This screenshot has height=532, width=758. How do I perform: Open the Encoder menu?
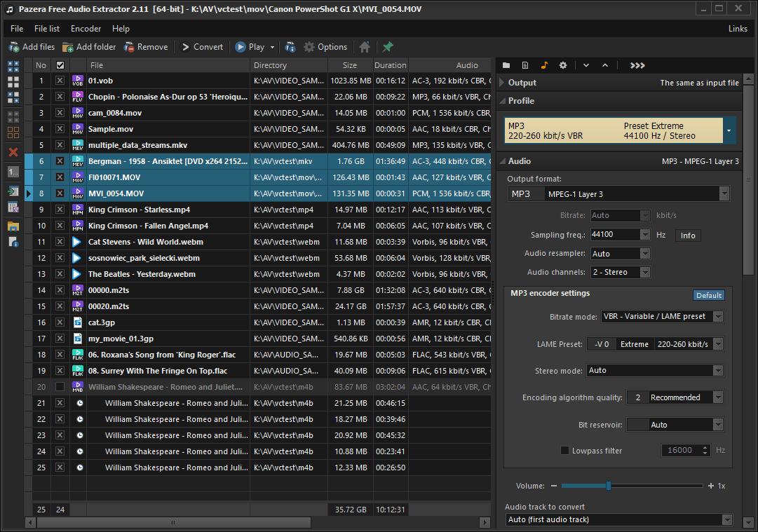tap(86, 29)
